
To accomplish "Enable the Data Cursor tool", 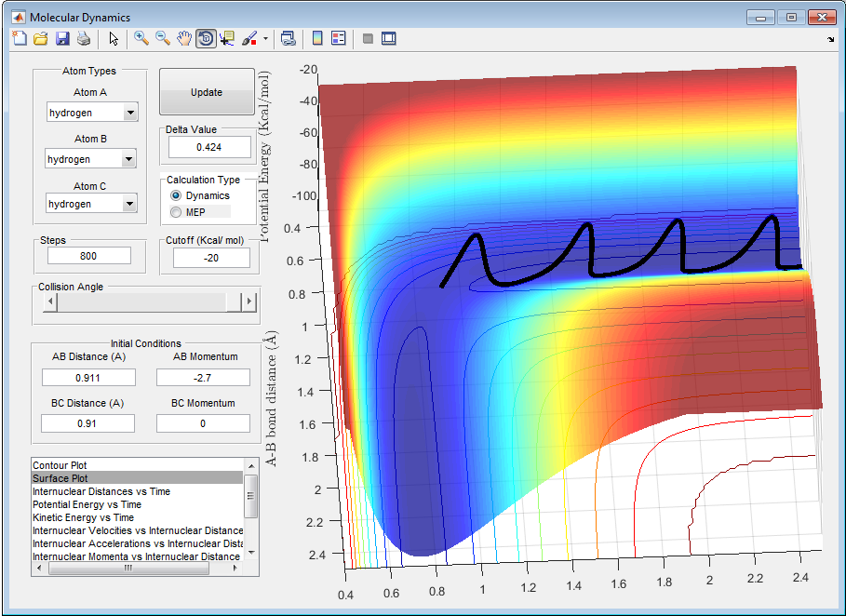I will pos(227,38).
